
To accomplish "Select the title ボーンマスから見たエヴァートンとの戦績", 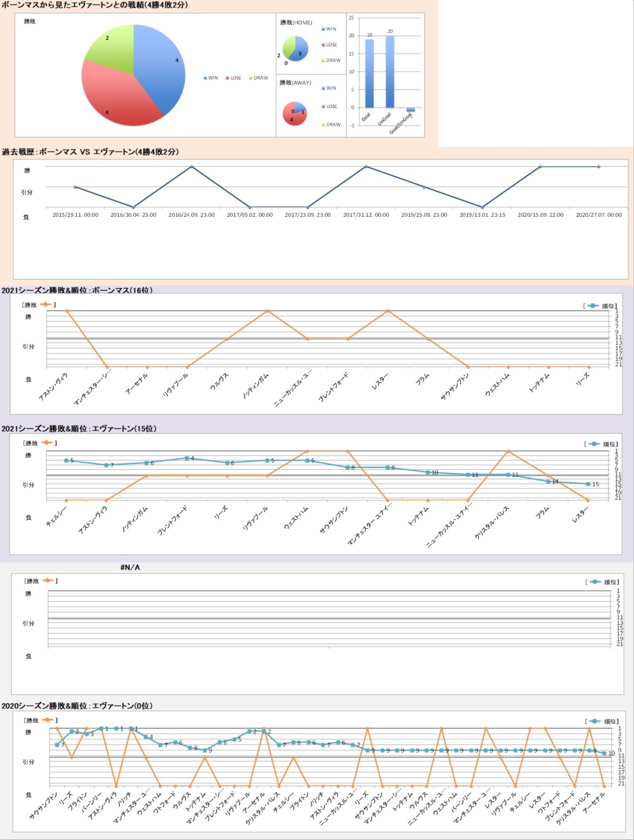I will (x=94, y=5).
